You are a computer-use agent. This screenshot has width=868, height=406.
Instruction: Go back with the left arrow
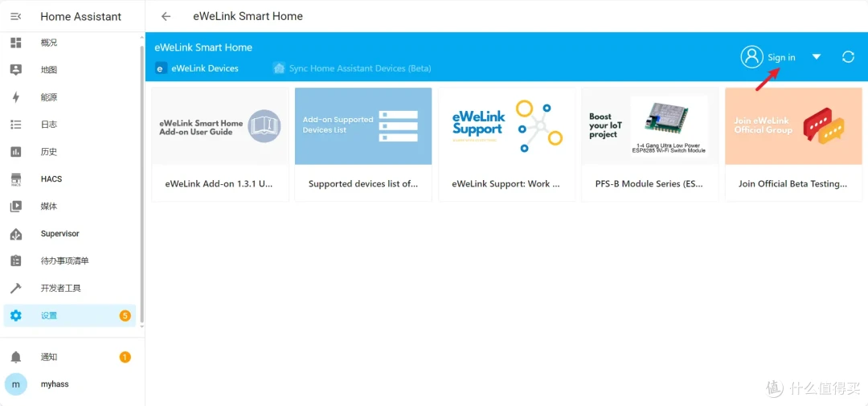point(166,16)
